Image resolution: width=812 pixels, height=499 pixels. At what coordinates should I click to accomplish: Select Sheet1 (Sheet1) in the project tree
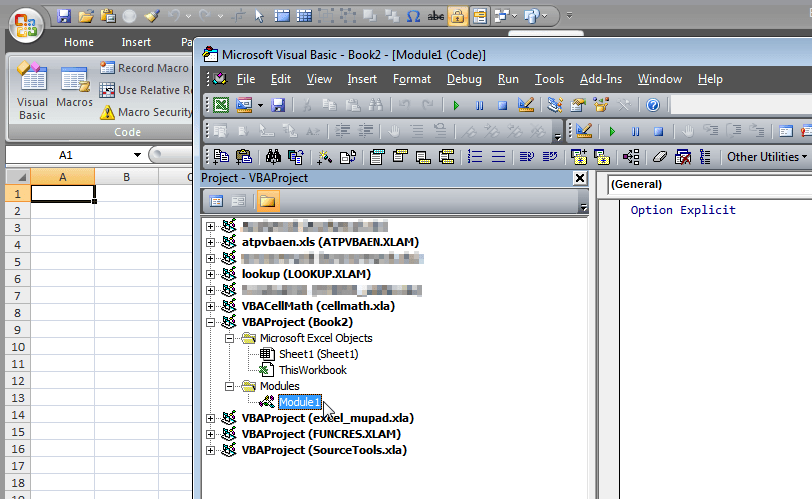click(318, 354)
